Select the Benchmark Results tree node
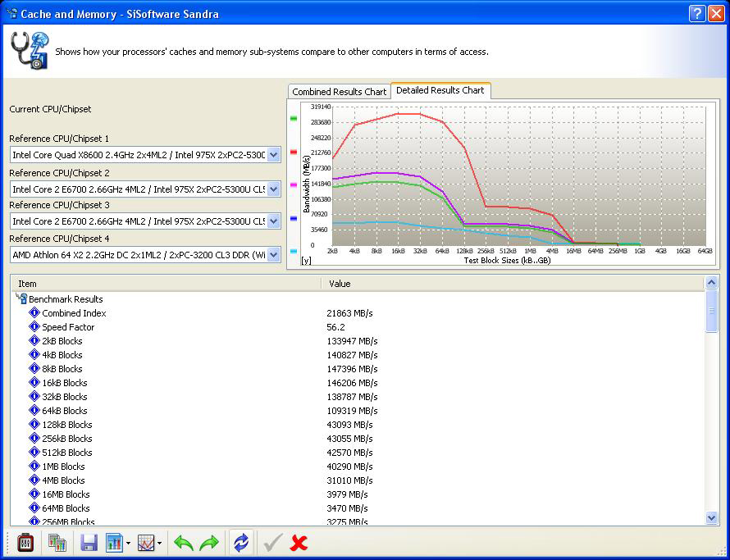730x560 pixels. 66,299
